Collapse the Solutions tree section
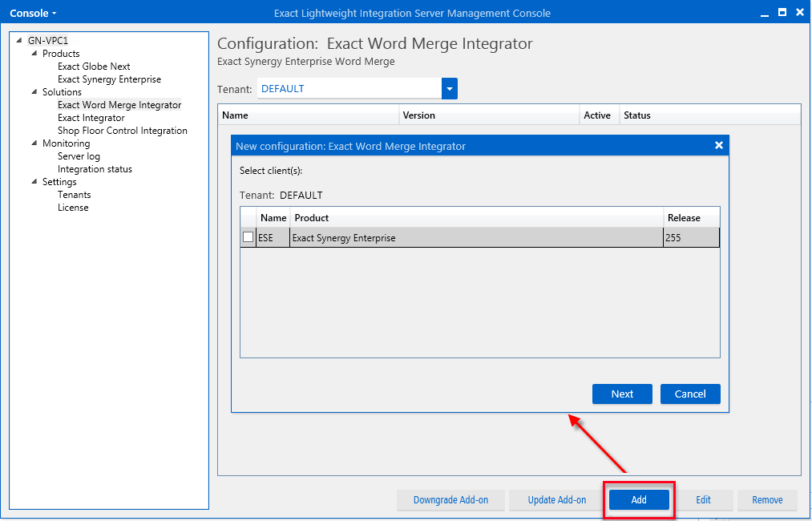812x521 pixels. (x=34, y=91)
